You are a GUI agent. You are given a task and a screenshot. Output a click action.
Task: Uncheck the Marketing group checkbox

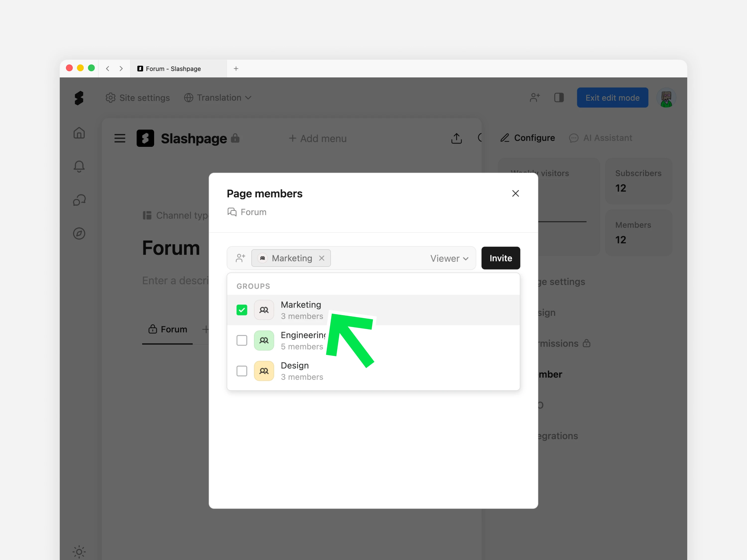[242, 310]
